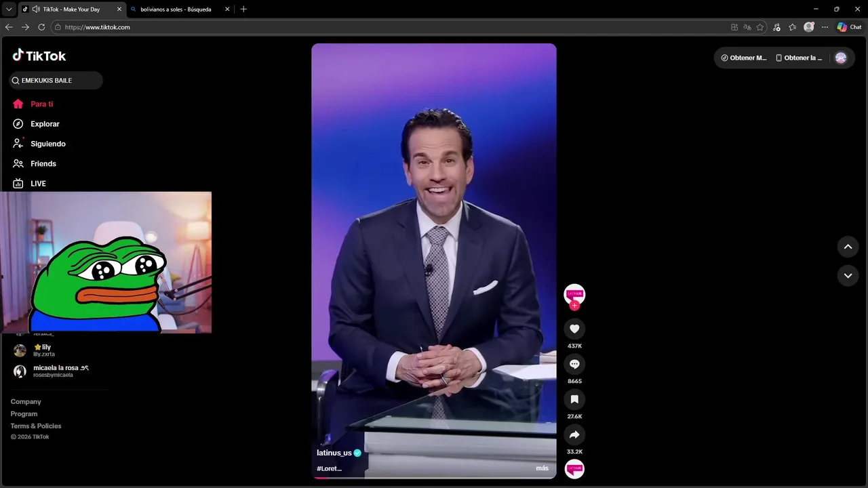Open the latinus_us username link on video
Screen dimensions: 868x488
click(334, 453)
